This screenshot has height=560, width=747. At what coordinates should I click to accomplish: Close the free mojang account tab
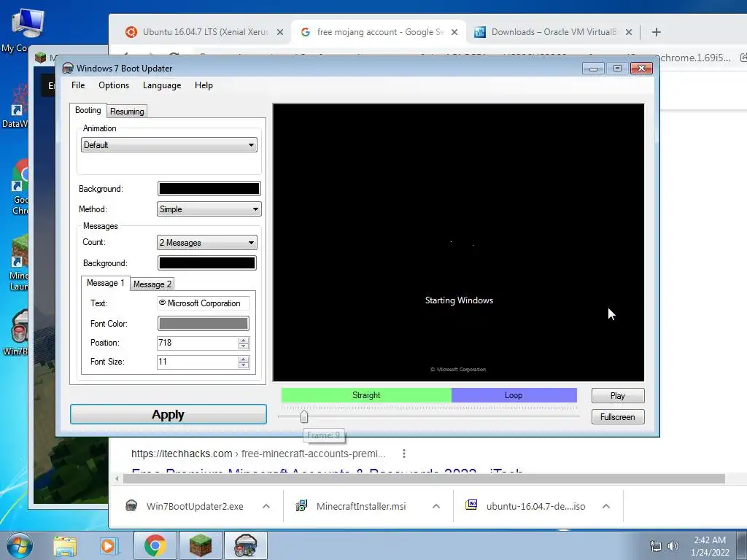(x=454, y=32)
